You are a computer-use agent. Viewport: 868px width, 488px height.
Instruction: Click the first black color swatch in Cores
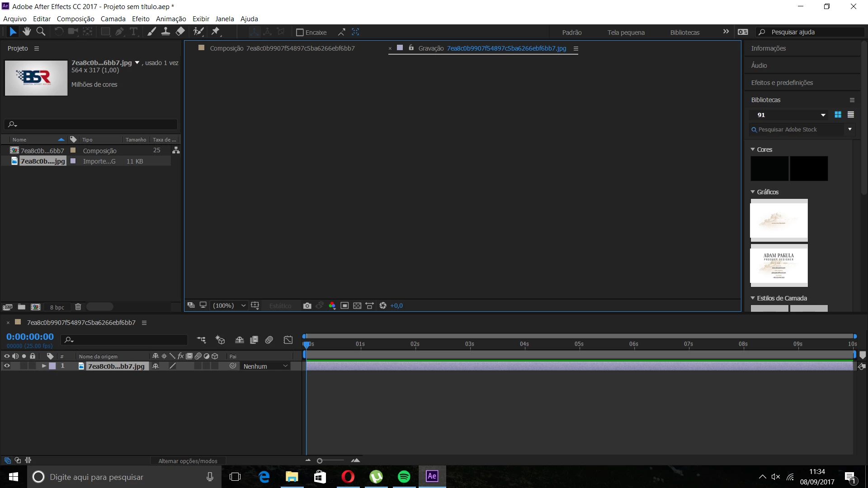coord(769,169)
